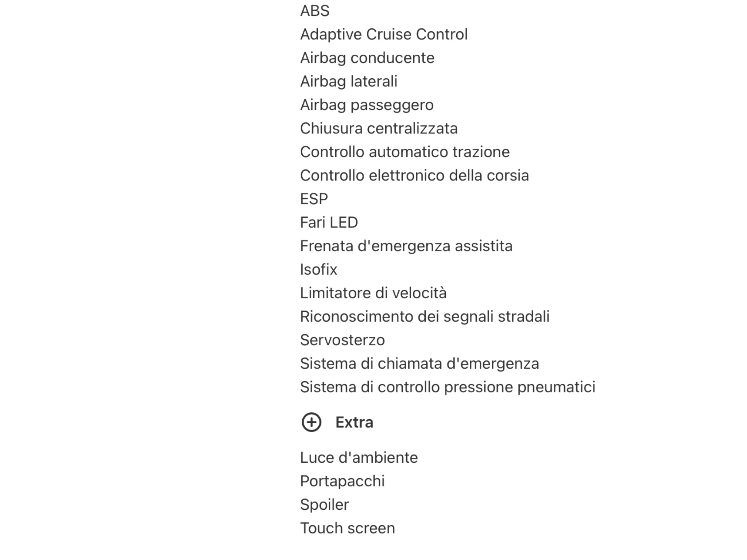
Task: Select Touch screen extra item
Action: [x=347, y=528]
